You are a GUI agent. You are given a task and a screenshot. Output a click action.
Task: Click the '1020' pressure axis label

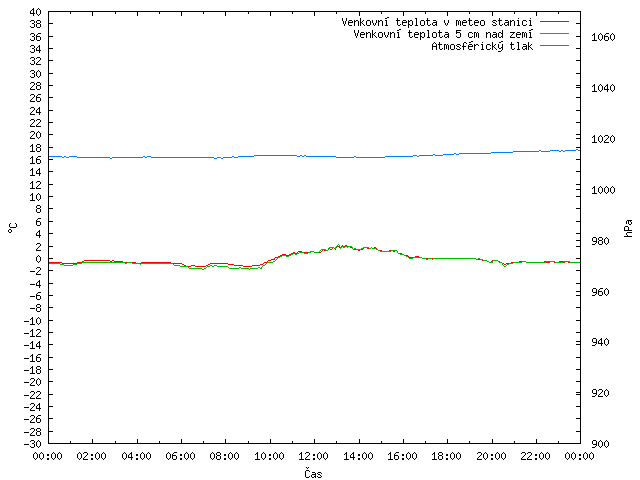pyautogui.click(x=603, y=139)
